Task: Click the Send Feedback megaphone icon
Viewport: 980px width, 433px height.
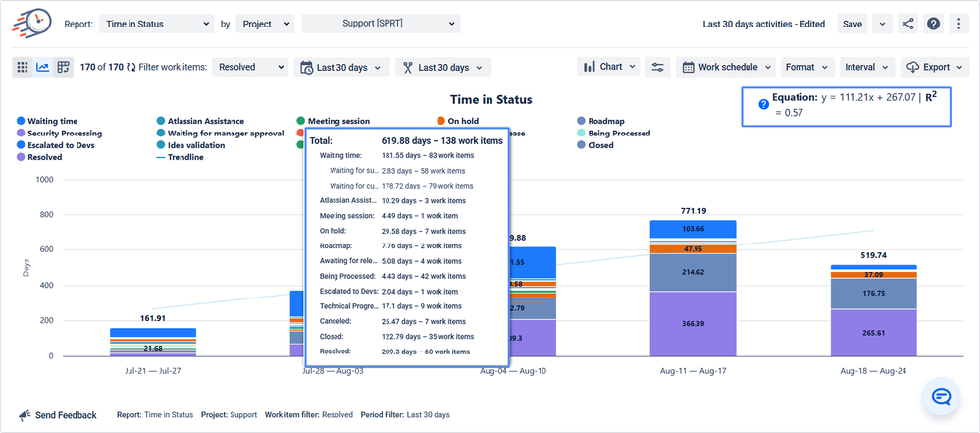Action: click(x=25, y=415)
